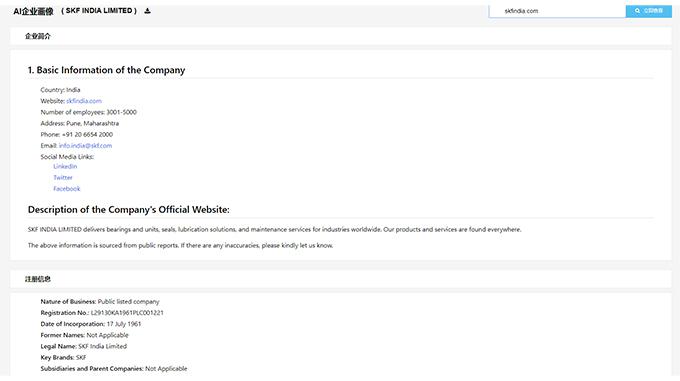Viewport: 680px width, 381px height.
Task: Click the phone number +91 20 6654 2000
Action: (87, 135)
